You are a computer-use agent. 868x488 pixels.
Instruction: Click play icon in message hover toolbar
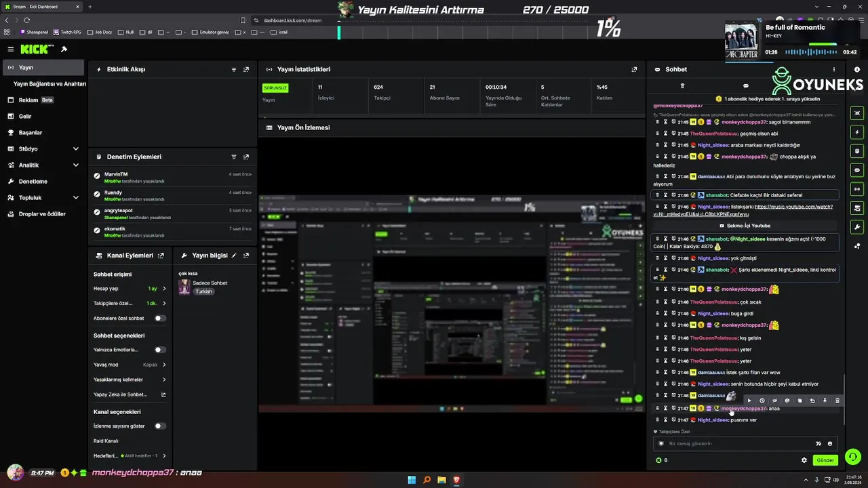(749, 401)
